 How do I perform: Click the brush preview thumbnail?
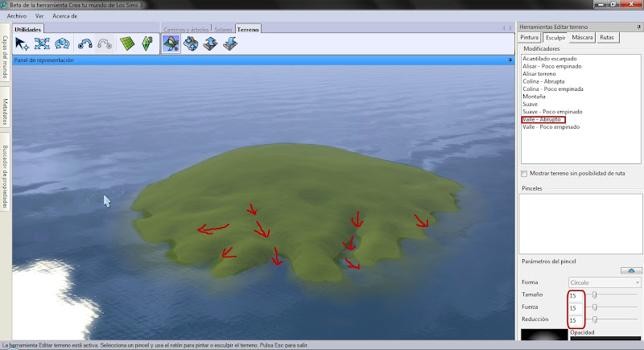click(x=544, y=335)
